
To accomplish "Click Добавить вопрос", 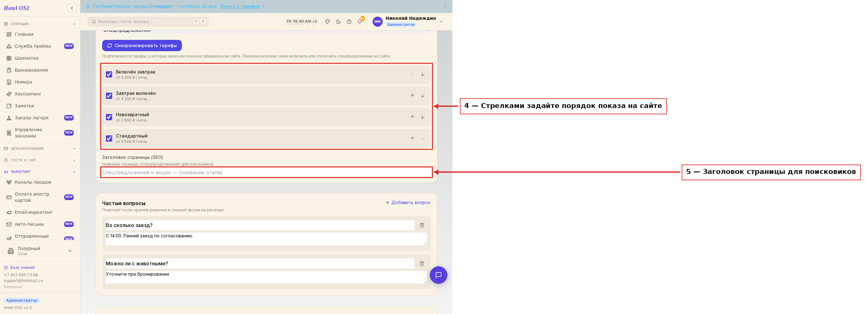I will [x=408, y=203].
